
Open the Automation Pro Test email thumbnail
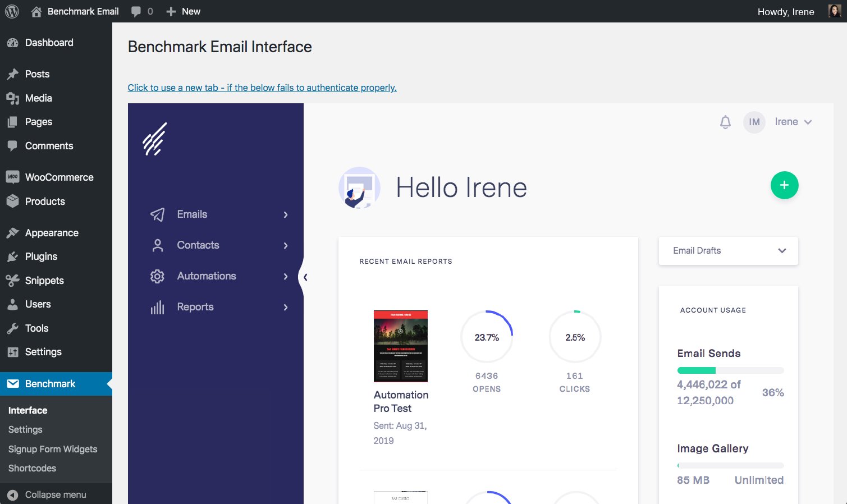click(401, 346)
